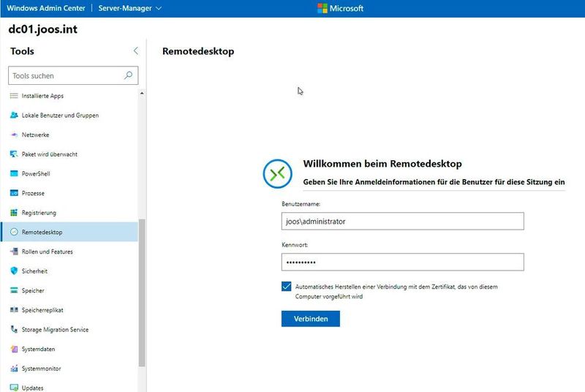
Task: Uncheck automatic certificate connection checkbox
Action: click(x=286, y=286)
